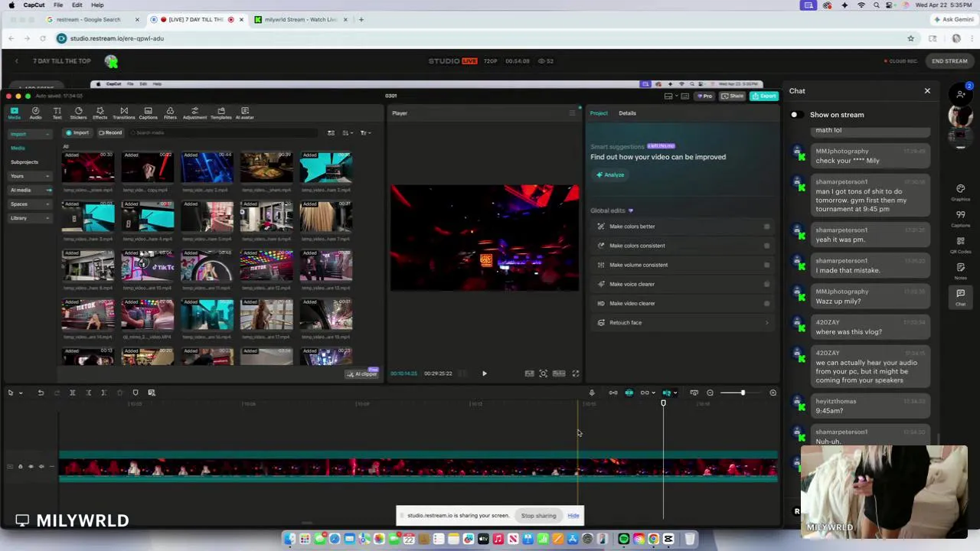Image resolution: width=980 pixels, height=551 pixels.
Task: Open QR Codes panel in Restream sidebar
Action: point(960,243)
